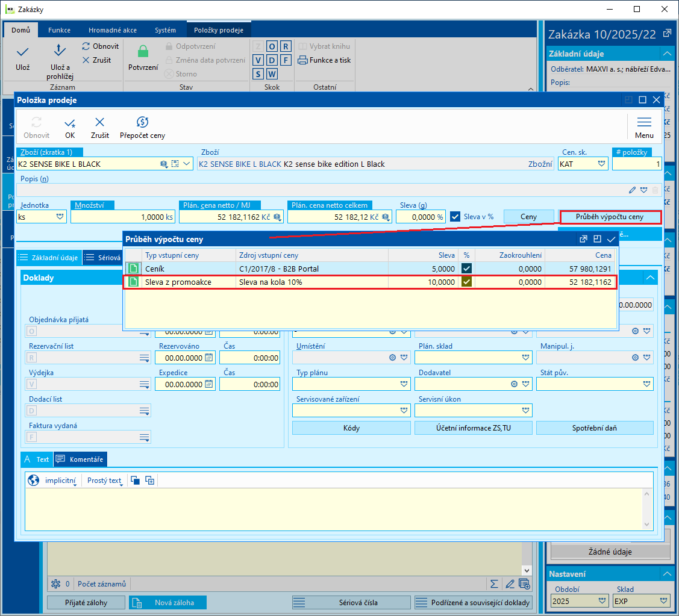
Task: Toggle % checkbox in Sleva z promoakce row
Action: pos(466,282)
